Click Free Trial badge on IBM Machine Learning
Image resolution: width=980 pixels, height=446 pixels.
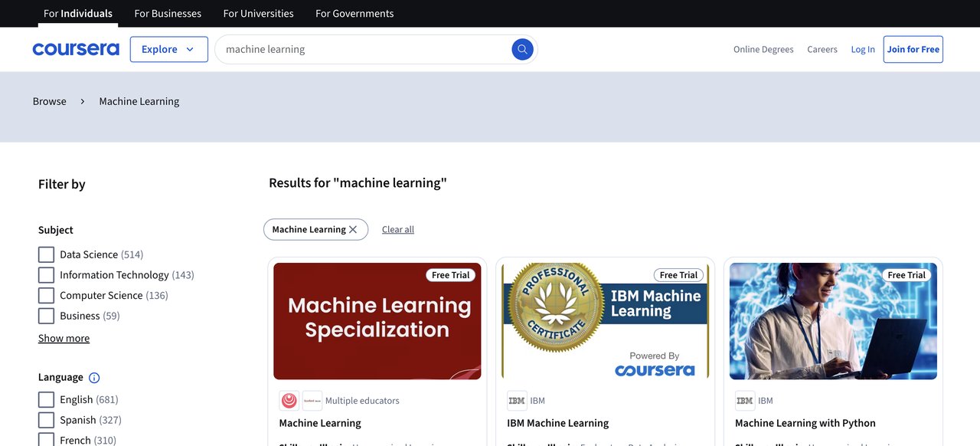678,275
